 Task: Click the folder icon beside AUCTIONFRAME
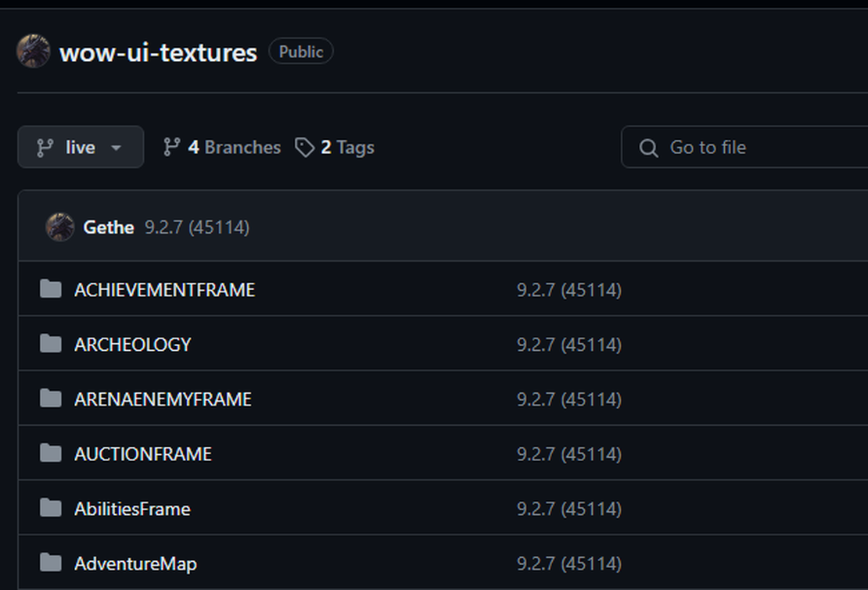51,454
